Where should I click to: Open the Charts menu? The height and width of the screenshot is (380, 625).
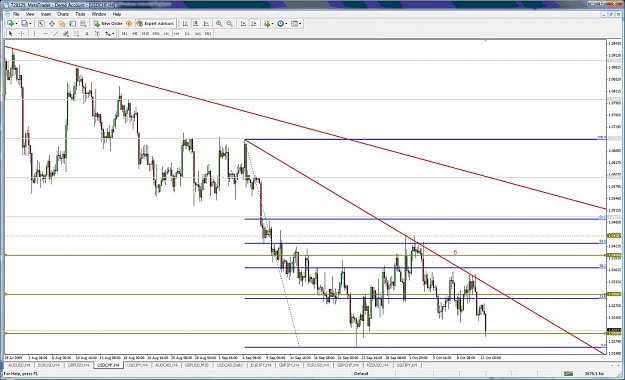tap(63, 14)
